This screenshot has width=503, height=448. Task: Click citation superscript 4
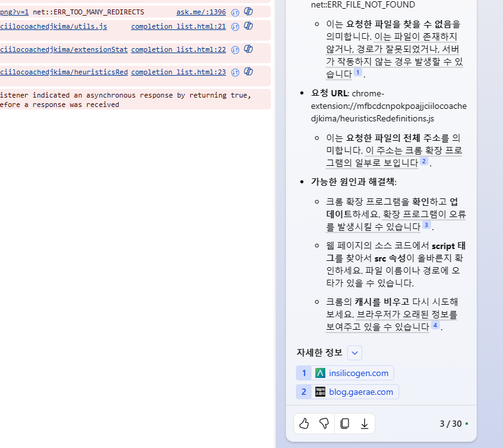click(x=435, y=325)
